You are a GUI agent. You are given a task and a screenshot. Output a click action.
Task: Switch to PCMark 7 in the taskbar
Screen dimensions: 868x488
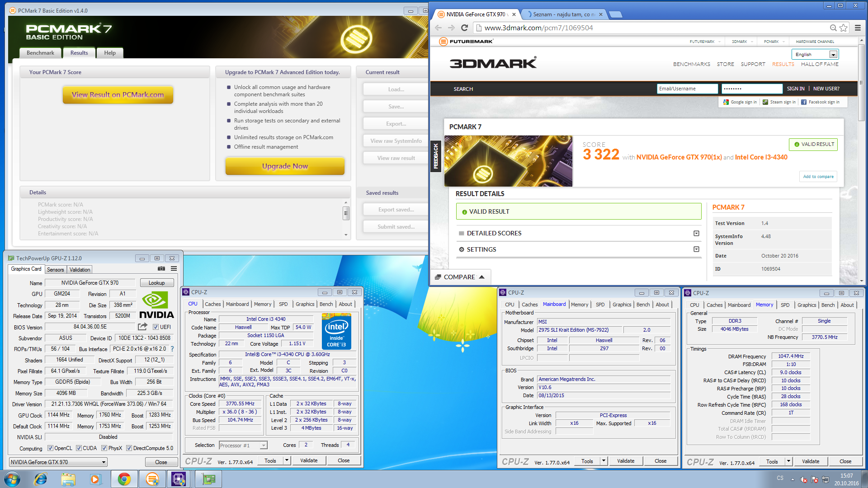point(152,479)
